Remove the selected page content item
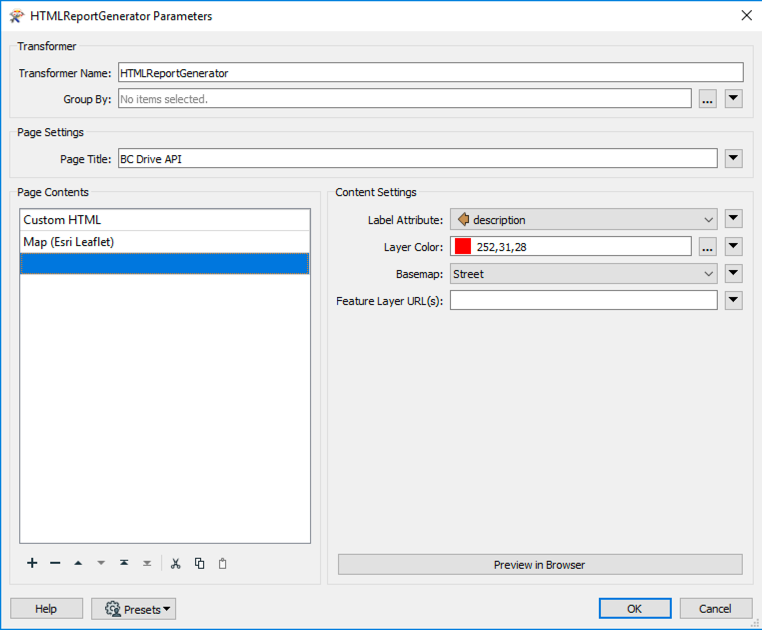Screen dimensions: 762x630 pos(55,563)
